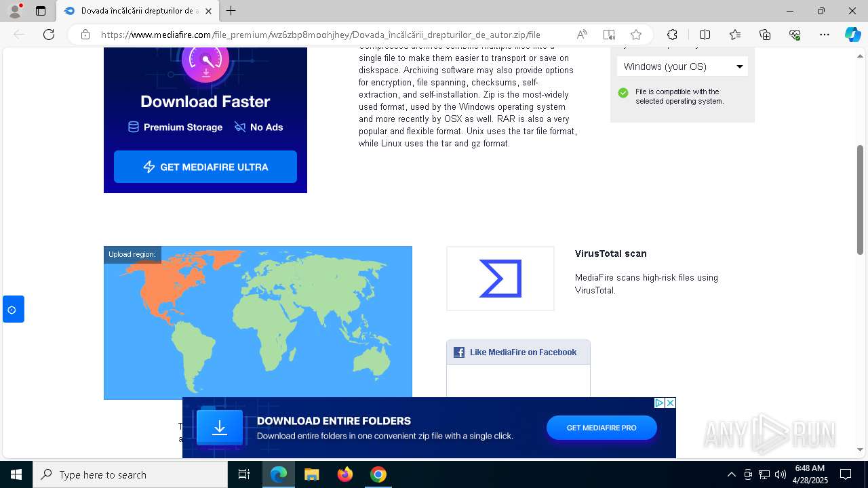Click the blue floating target widget
Viewport: 868px width, 488px height.
13,309
